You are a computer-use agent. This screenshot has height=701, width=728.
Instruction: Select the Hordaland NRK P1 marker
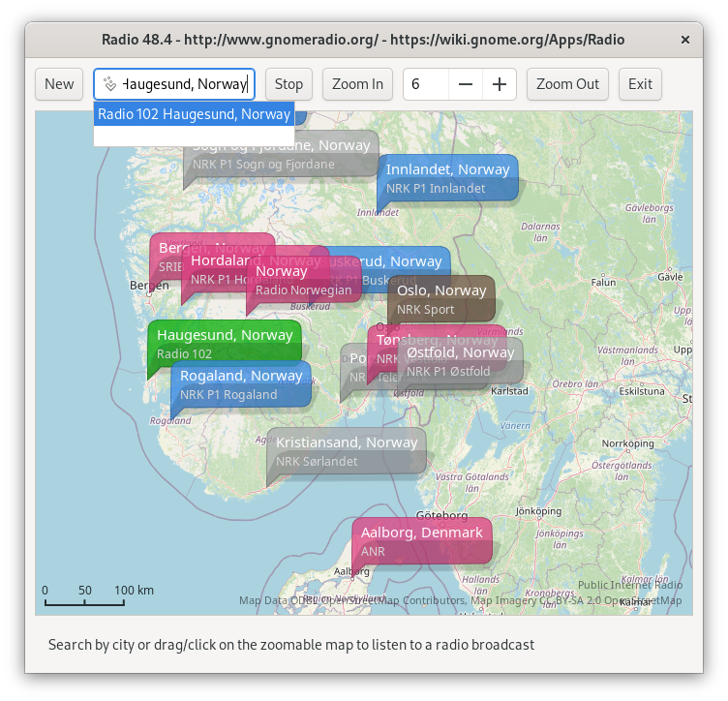tap(218, 270)
